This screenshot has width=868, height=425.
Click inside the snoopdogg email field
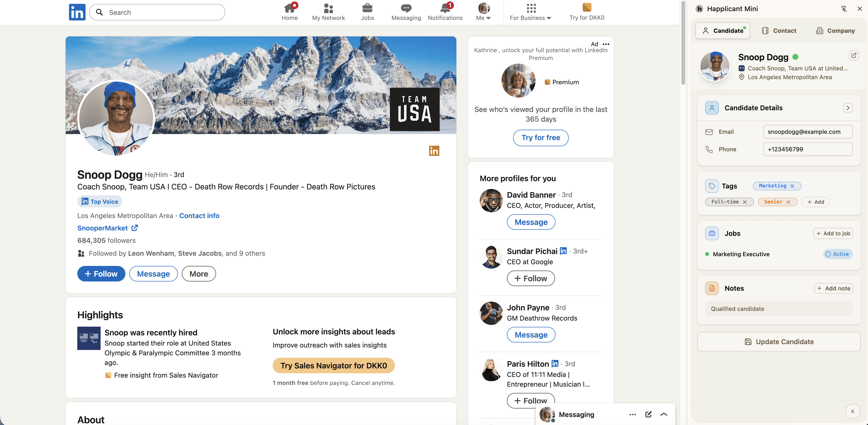pyautogui.click(x=808, y=132)
